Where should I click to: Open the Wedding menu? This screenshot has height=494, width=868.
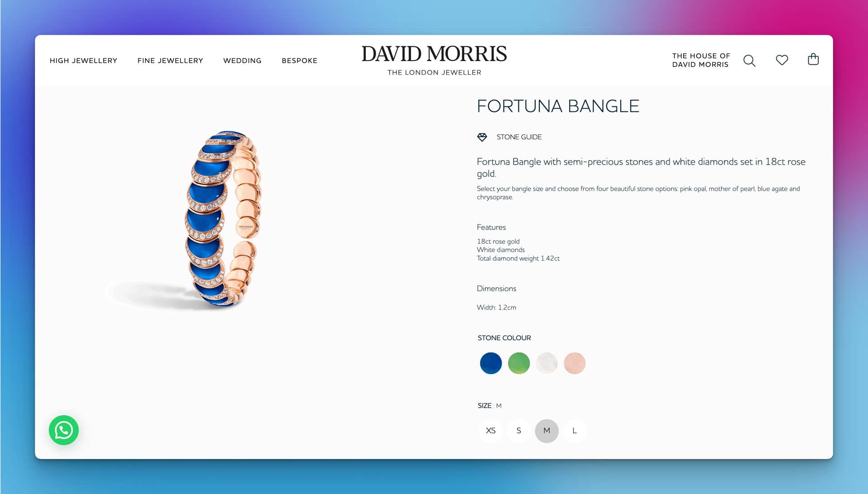[x=242, y=61]
